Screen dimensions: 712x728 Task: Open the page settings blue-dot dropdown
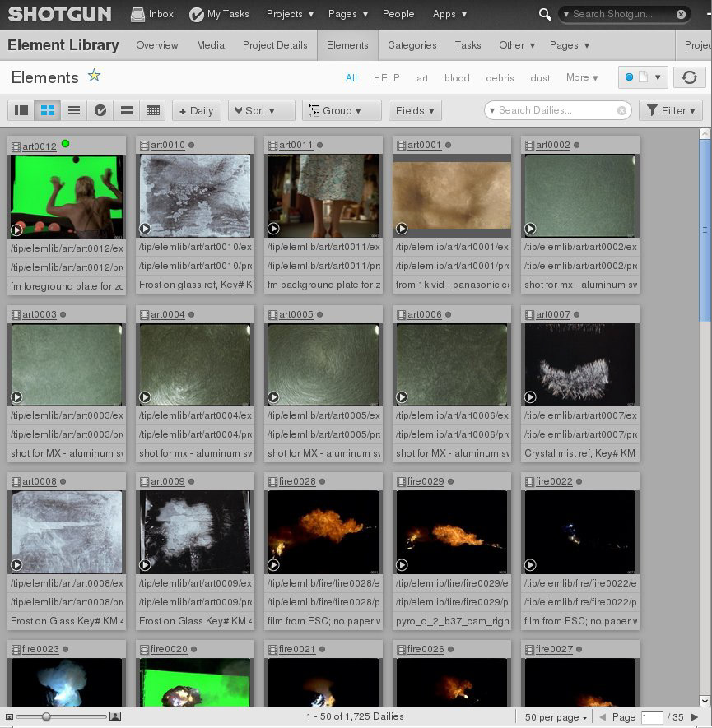(x=643, y=77)
